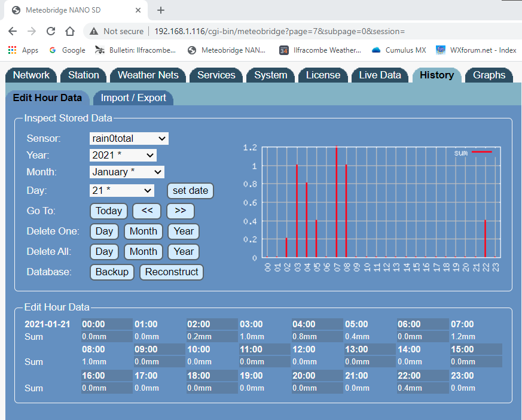The image size is (522, 420).
Task: Click Delete One Year button
Action: pyautogui.click(x=184, y=231)
